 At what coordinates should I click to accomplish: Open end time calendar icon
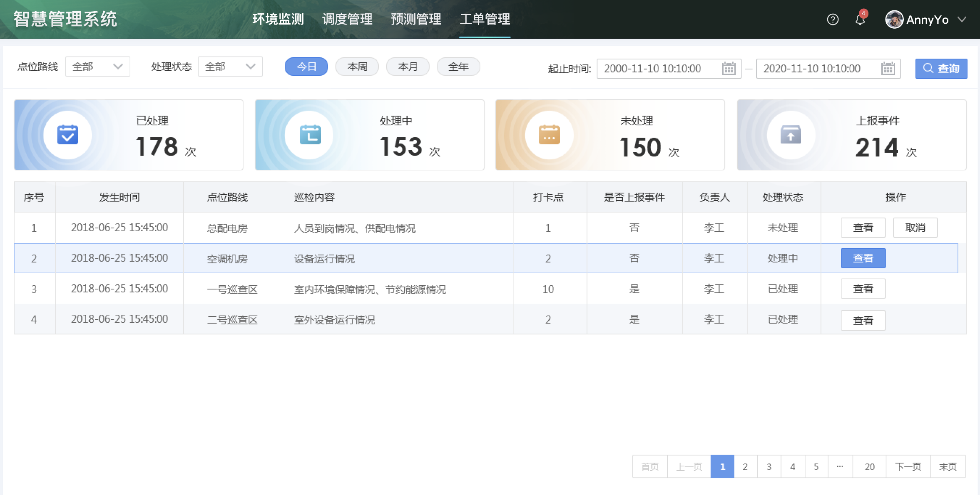pyautogui.click(x=888, y=69)
